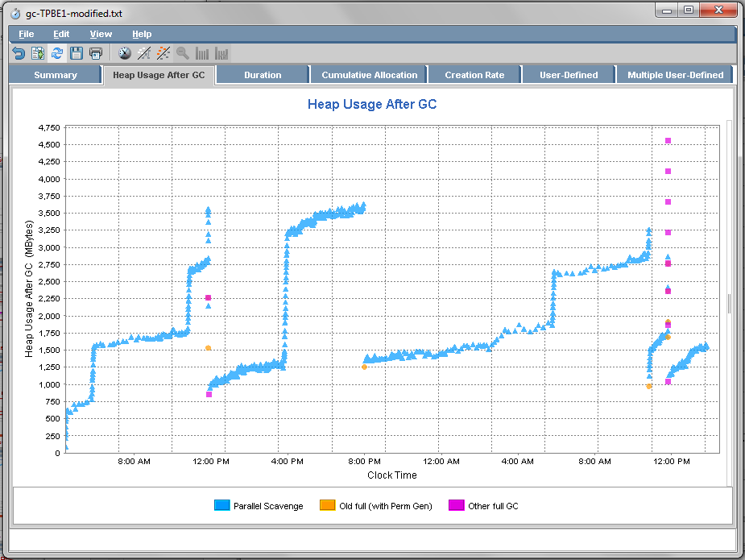Print the Heap Usage chart

(96, 53)
